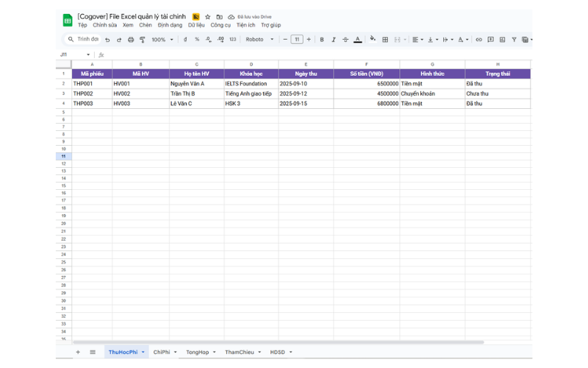Open the borders tool in the toolbar
The image size is (588, 368).
385,40
